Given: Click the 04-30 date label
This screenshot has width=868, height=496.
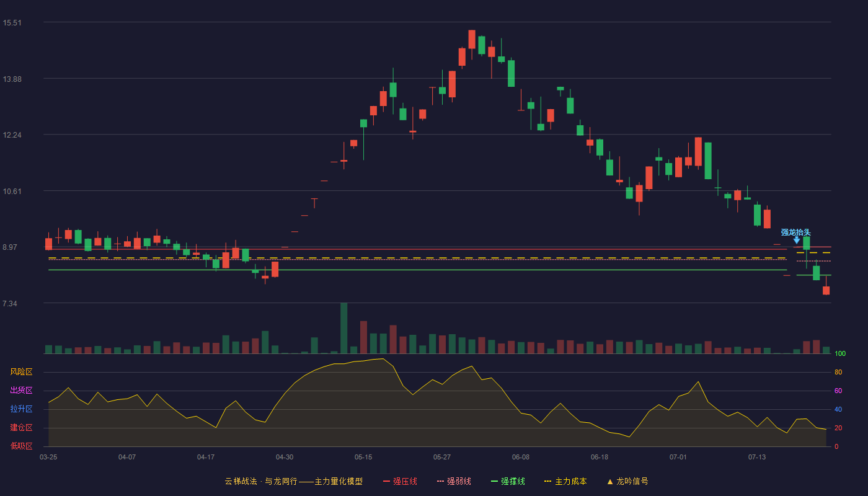Looking at the screenshot, I should (x=285, y=457).
